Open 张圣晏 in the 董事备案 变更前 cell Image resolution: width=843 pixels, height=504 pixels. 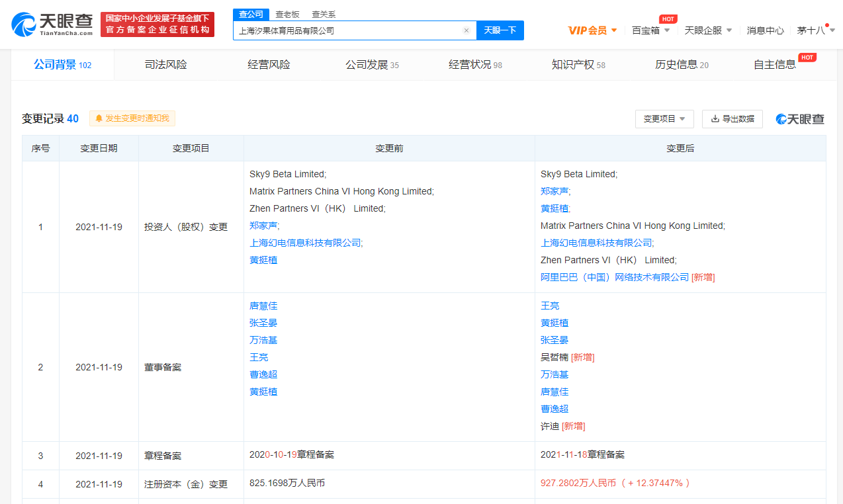pos(263,323)
